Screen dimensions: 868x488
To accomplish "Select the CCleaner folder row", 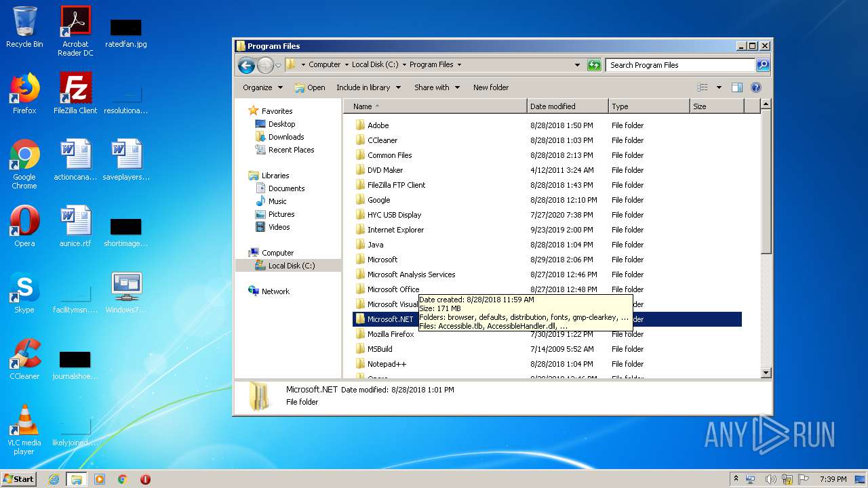I will pos(547,140).
